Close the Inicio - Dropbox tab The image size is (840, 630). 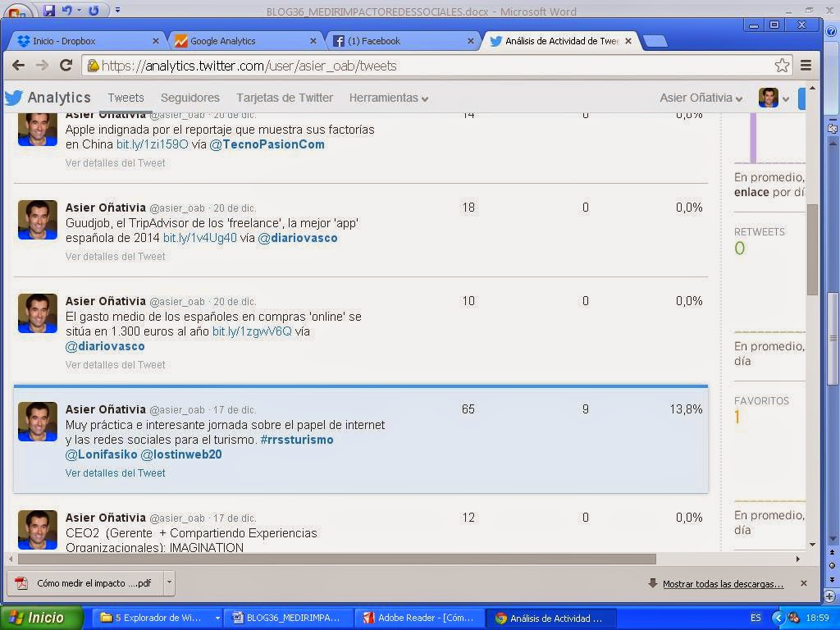[155, 41]
